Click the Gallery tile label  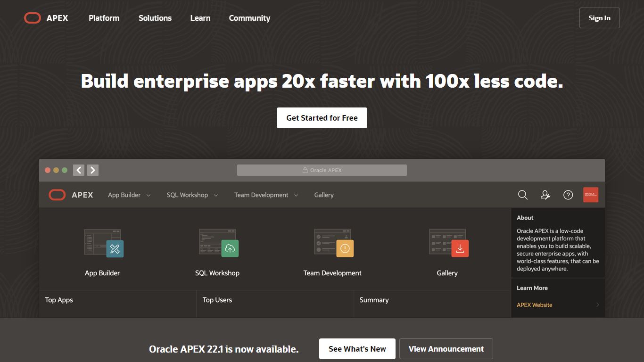(x=447, y=273)
